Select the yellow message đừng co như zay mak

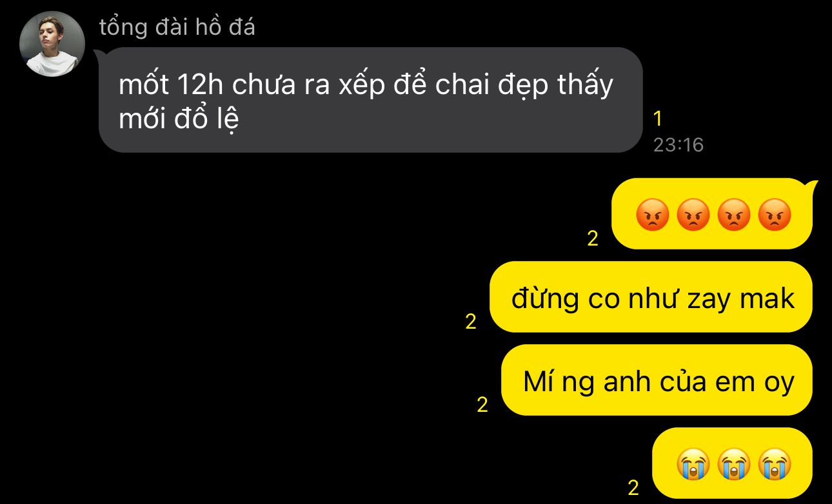click(651, 296)
